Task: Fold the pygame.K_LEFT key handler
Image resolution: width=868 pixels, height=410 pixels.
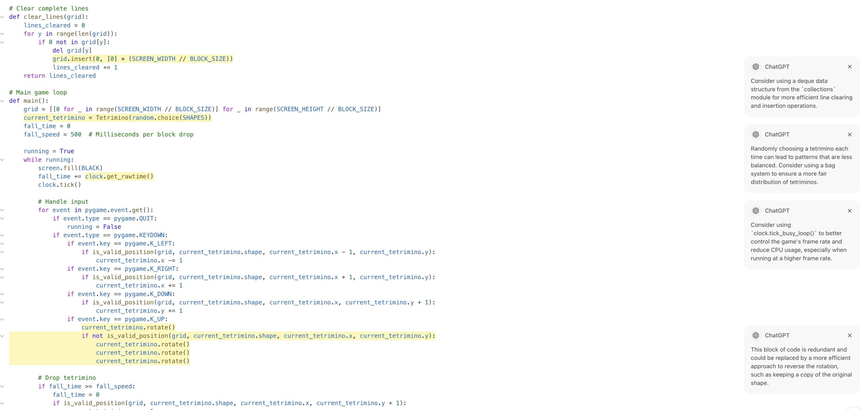Action: 2,244
